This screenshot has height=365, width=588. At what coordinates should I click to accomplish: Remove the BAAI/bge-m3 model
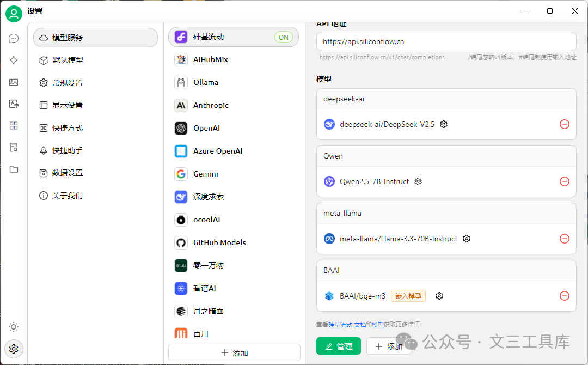click(x=565, y=296)
